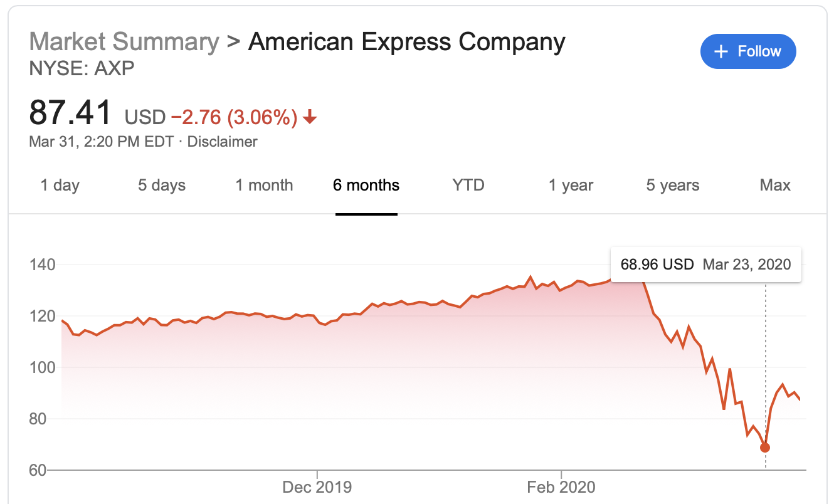
Task: Click the red downward arrow price indicator
Action: (x=309, y=117)
